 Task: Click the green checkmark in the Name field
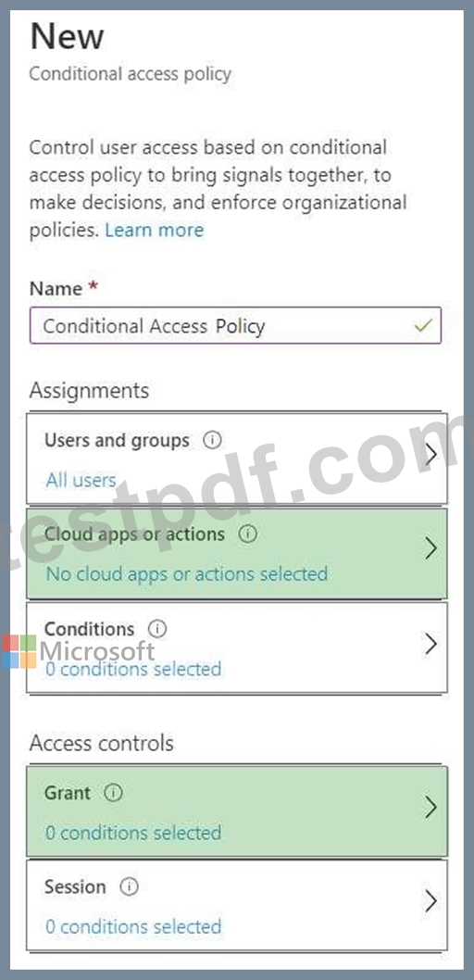423,325
